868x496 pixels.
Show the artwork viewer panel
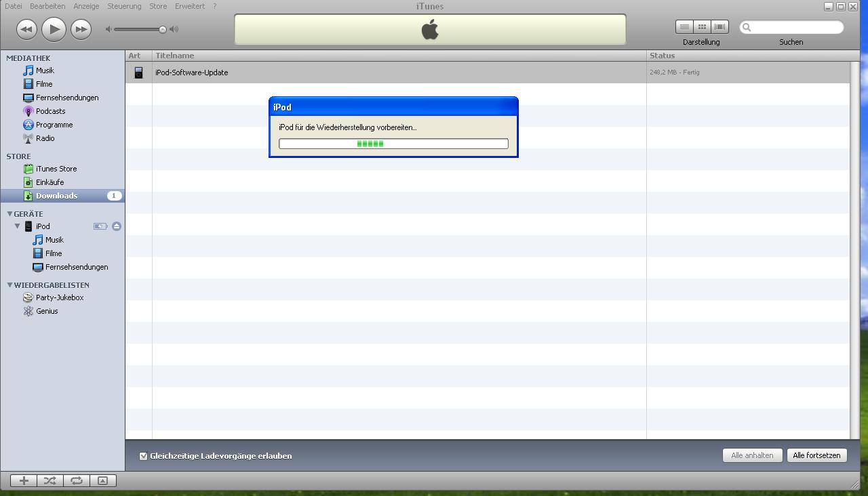coord(103,480)
